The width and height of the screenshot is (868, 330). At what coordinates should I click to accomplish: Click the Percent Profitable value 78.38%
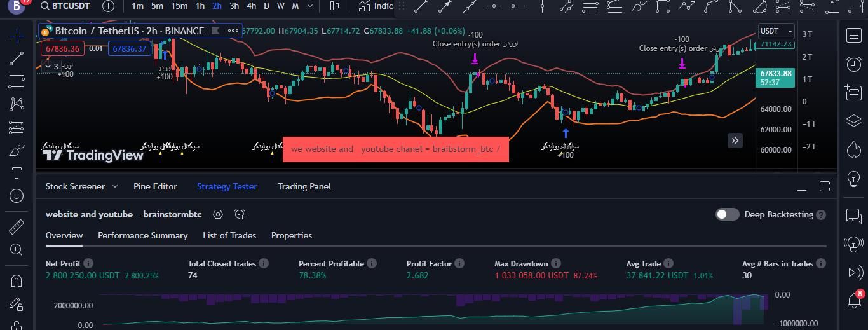(x=312, y=275)
